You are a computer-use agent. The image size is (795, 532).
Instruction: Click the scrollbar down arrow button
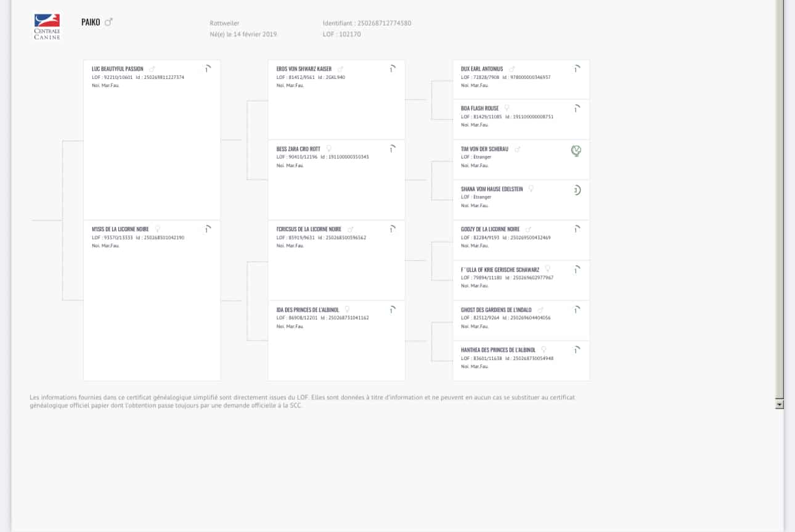pyautogui.click(x=779, y=404)
